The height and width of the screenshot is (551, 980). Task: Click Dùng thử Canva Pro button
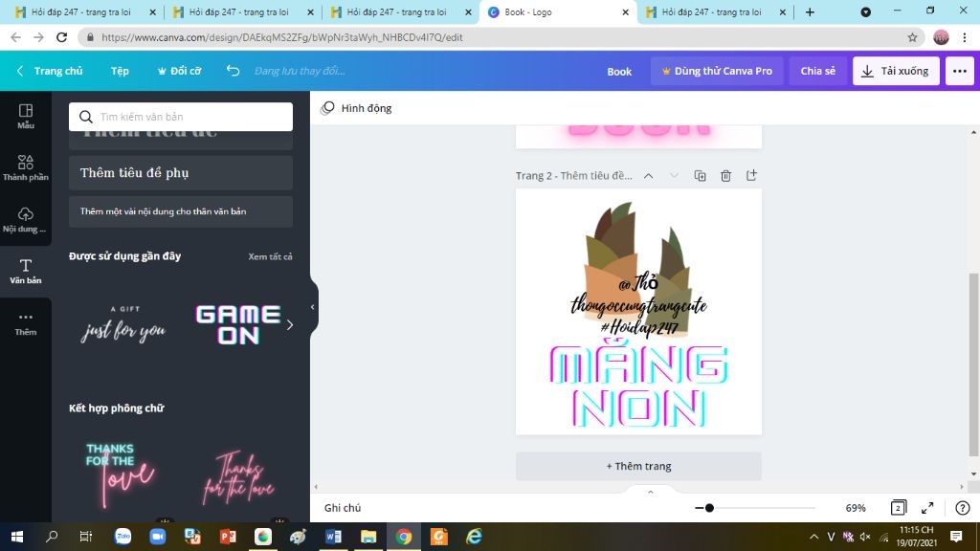pyautogui.click(x=717, y=71)
